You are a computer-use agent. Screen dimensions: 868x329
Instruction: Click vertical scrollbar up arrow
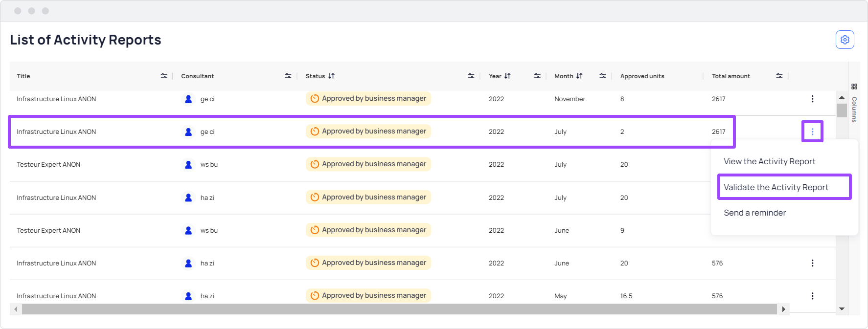click(x=842, y=97)
